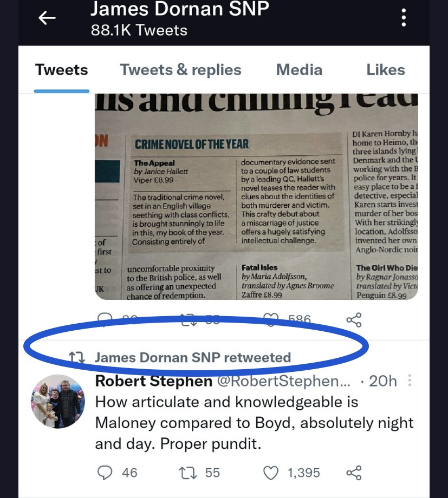View the Likes tab
Screen dimensions: 448x498
click(386, 70)
